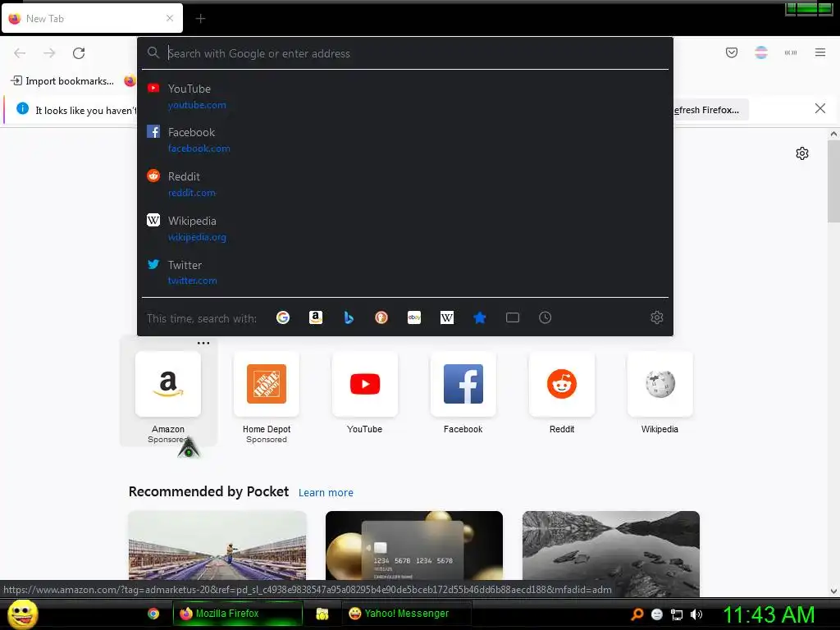Focus the address bar search field
This screenshot has width=840, height=630.
click(x=407, y=53)
